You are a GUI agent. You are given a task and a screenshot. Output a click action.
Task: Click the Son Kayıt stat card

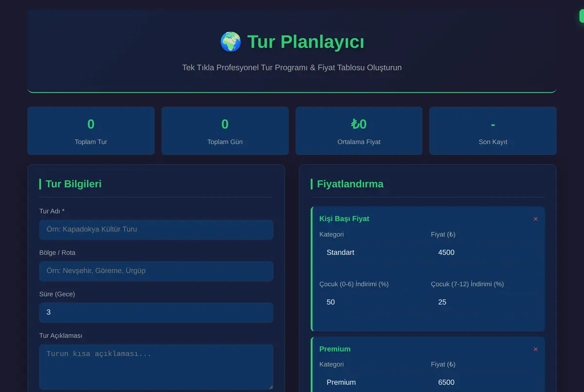point(493,131)
